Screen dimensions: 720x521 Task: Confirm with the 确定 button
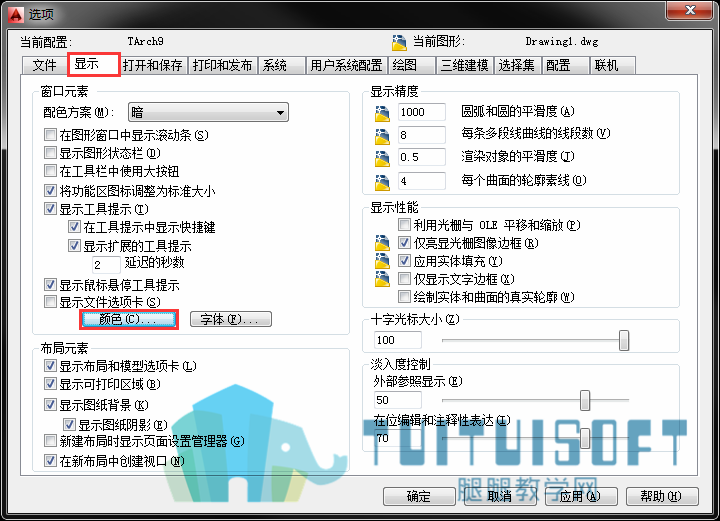coord(419,496)
